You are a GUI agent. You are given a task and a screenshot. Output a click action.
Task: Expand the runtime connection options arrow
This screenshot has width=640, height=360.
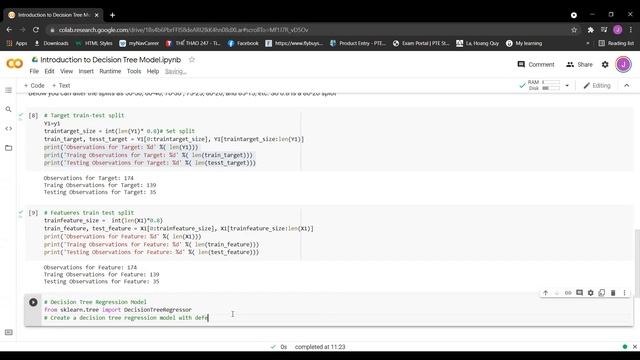tap(567, 85)
